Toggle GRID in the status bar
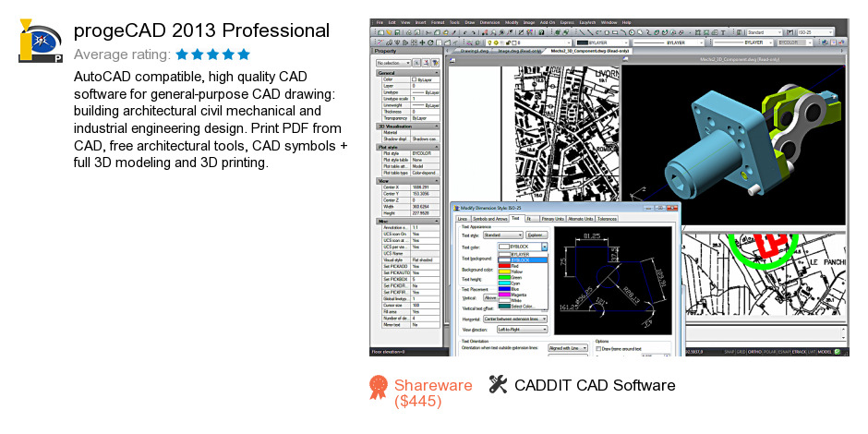This screenshot has width=868, height=434. tap(741, 352)
